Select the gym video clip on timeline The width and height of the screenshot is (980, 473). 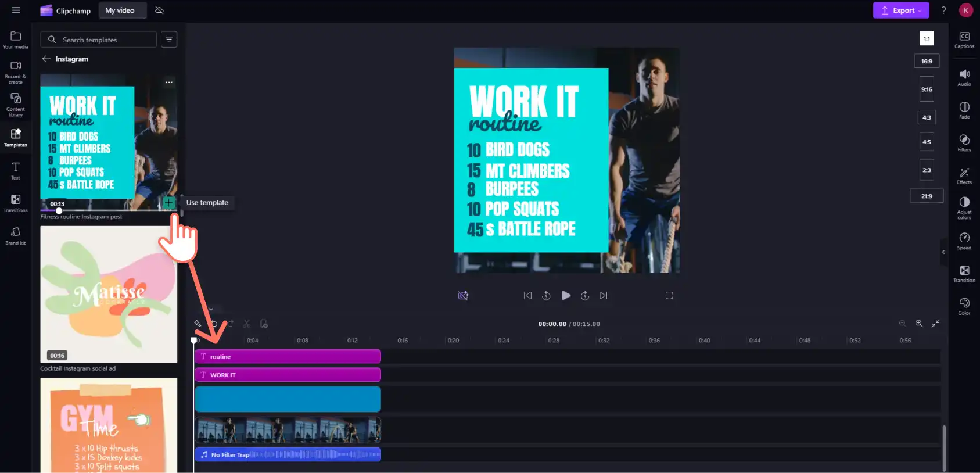pyautogui.click(x=288, y=430)
